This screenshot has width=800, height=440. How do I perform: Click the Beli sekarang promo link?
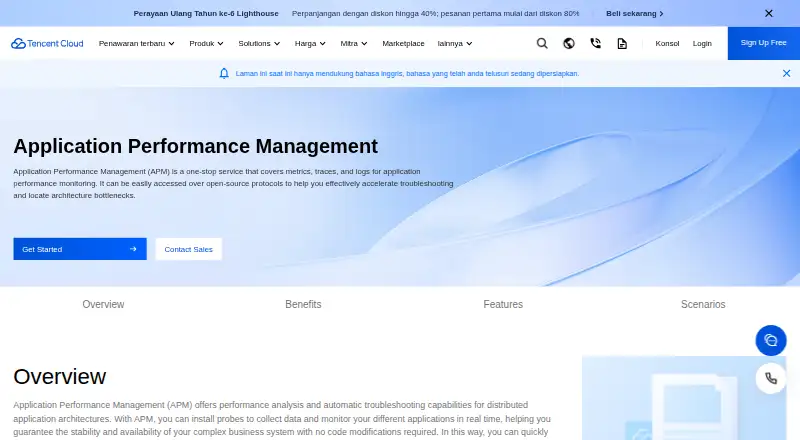pos(635,14)
